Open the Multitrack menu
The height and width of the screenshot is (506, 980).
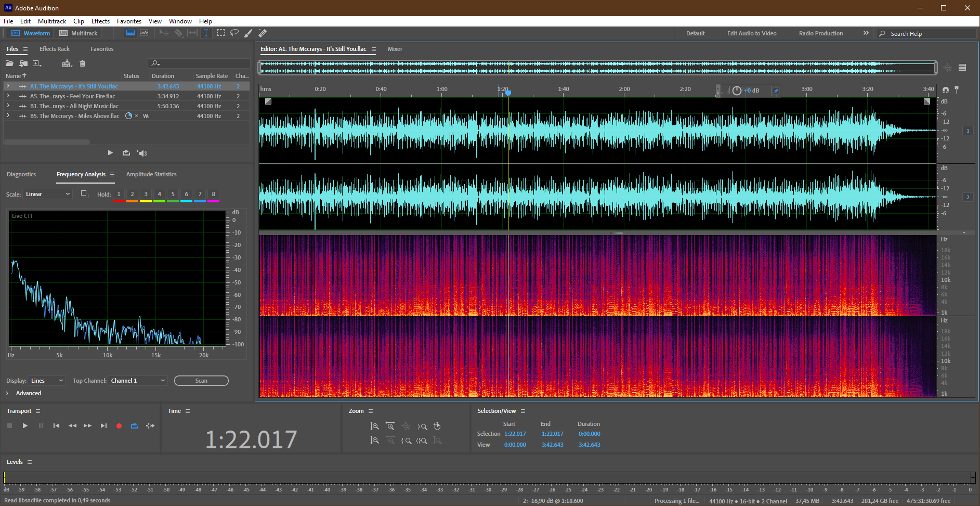coord(52,21)
